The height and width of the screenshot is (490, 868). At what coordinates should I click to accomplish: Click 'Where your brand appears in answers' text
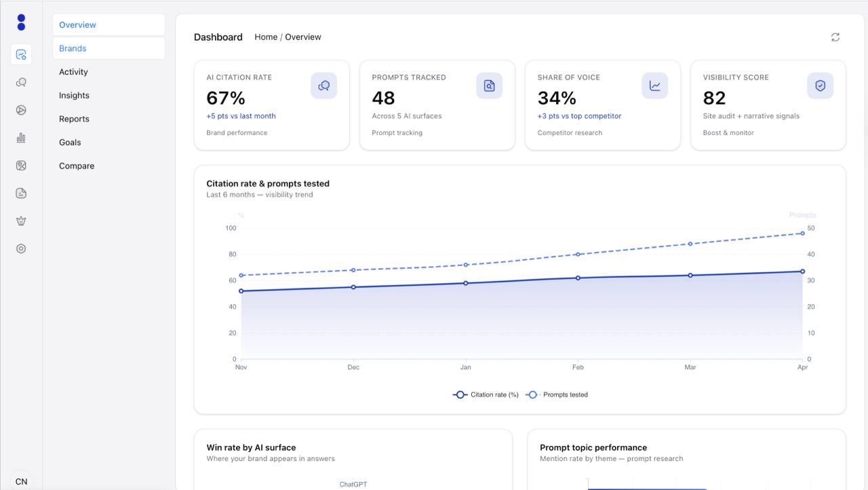pyautogui.click(x=271, y=459)
